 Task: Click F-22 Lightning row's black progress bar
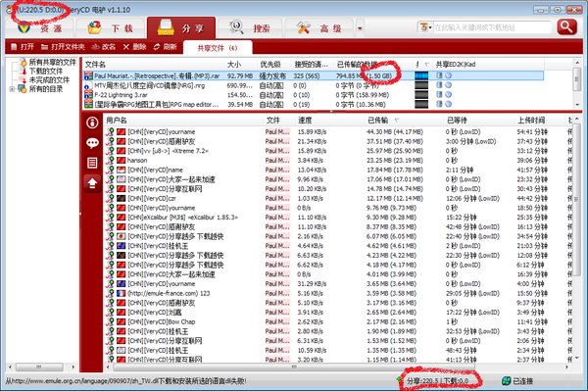click(x=421, y=95)
